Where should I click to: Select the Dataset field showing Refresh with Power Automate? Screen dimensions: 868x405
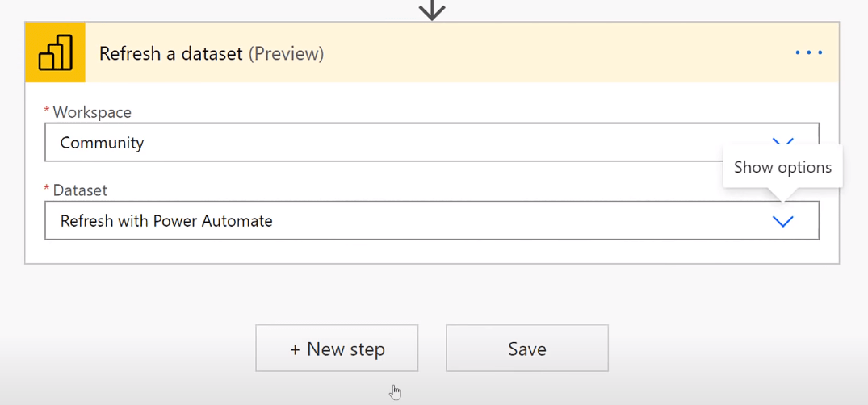pos(432,220)
